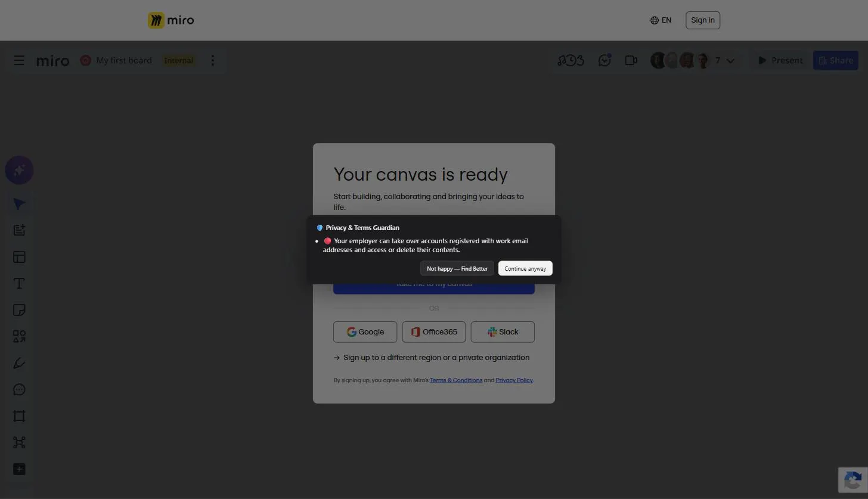
Task: Open more tools plus icon in the toolbar
Action: [19, 469]
